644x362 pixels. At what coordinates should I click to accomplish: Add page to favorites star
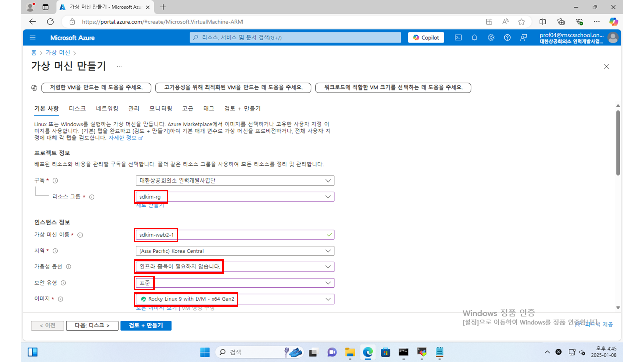[521, 22]
